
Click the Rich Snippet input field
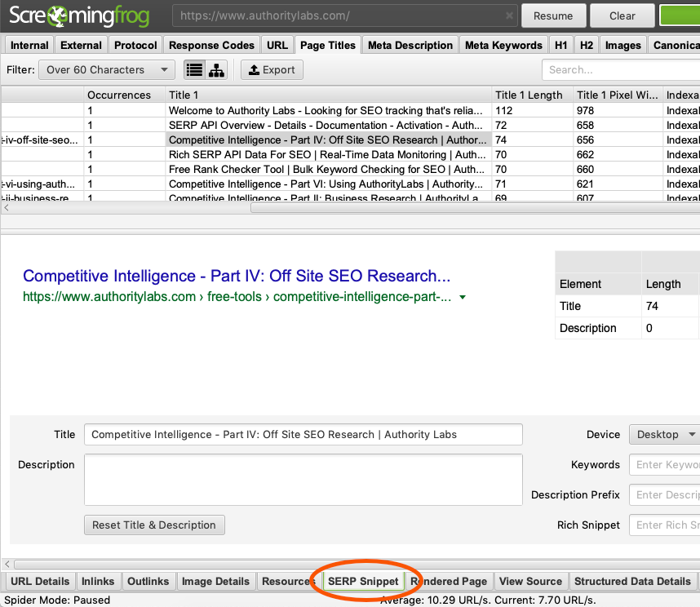pyautogui.click(x=665, y=525)
